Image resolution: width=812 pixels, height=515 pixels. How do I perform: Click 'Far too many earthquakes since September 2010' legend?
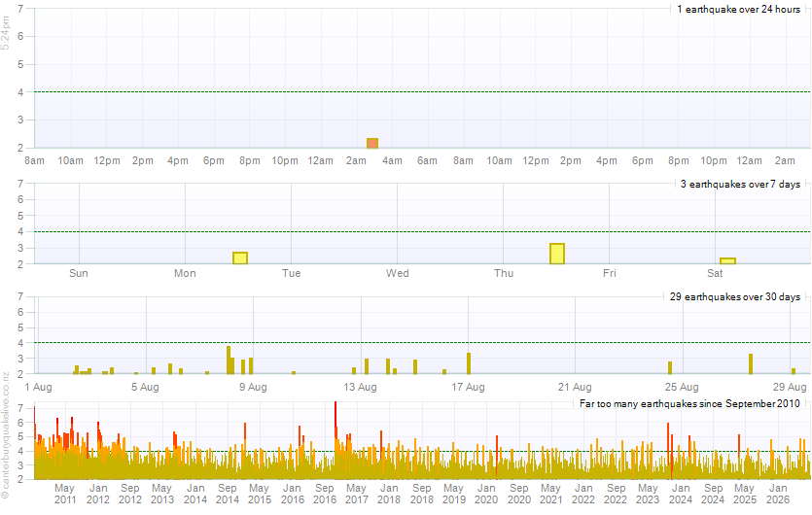tap(689, 403)
